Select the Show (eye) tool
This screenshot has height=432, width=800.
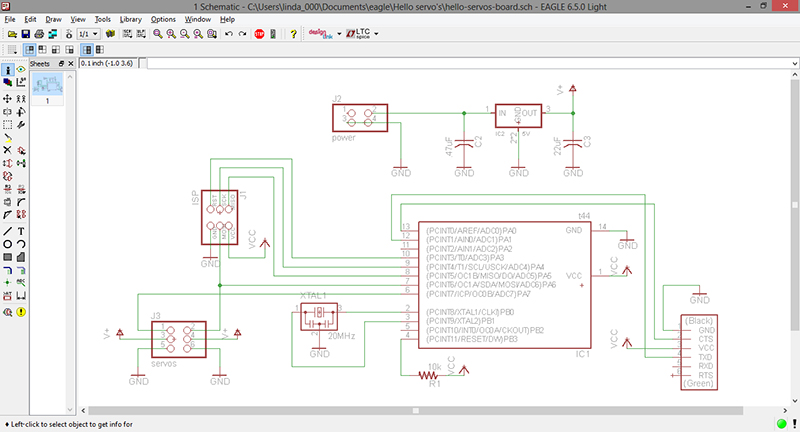pos(21,70)
